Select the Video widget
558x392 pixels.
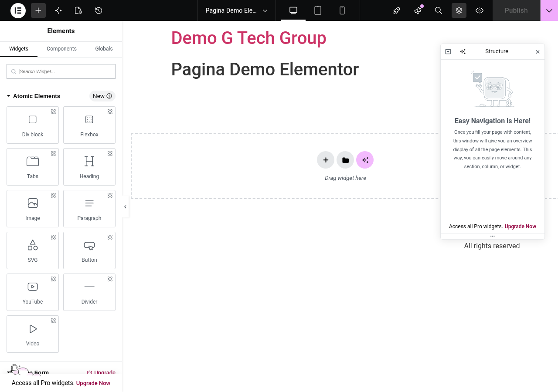point(33,334)
